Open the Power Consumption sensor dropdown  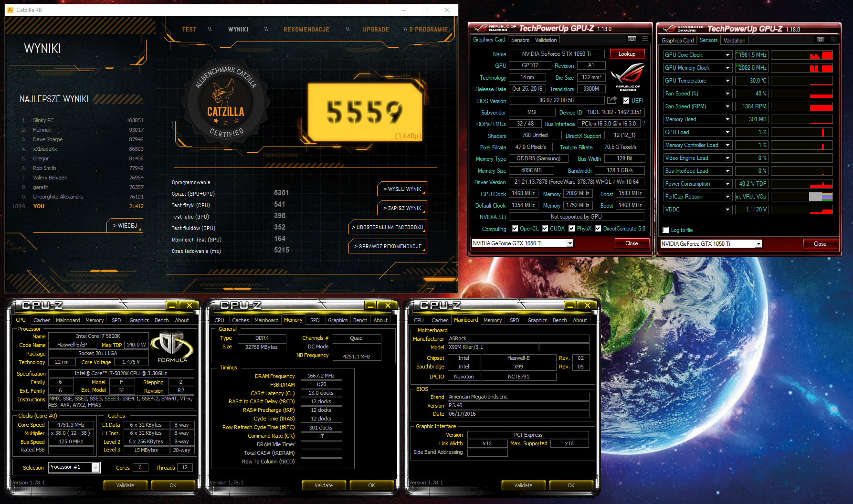(727, 184)
